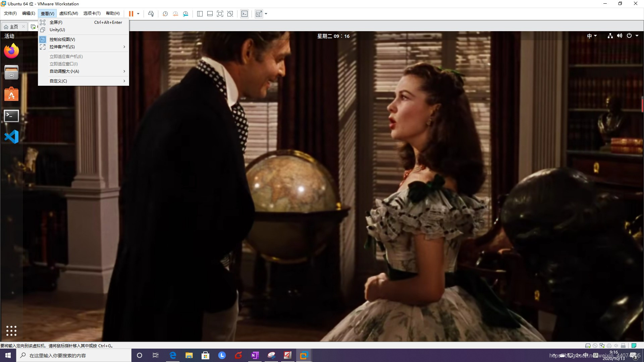Toggle the thumbnail bar panel
This screenshot has width=644, height=362.
click(210, 14)
